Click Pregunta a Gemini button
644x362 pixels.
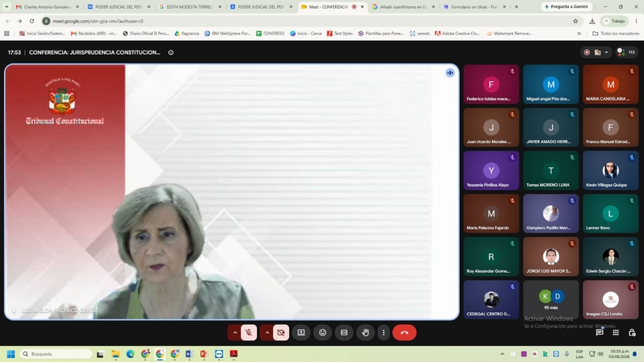[567, 6]
